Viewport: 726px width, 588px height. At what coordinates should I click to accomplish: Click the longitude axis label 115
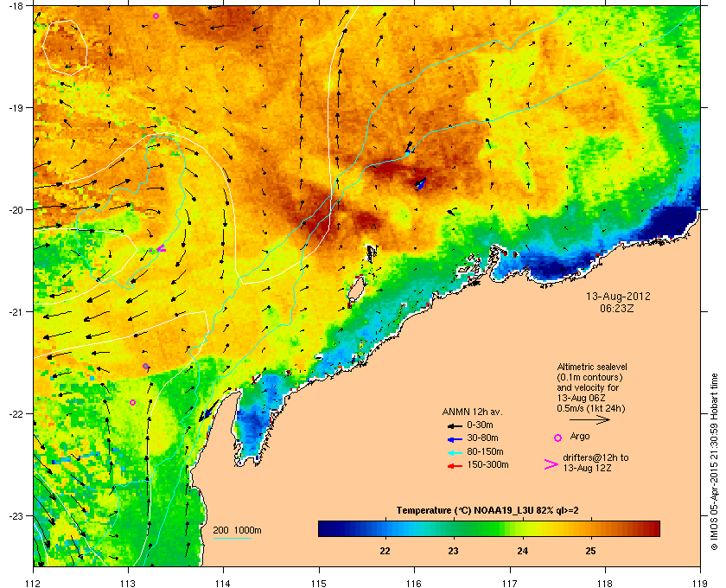[319, 583]
